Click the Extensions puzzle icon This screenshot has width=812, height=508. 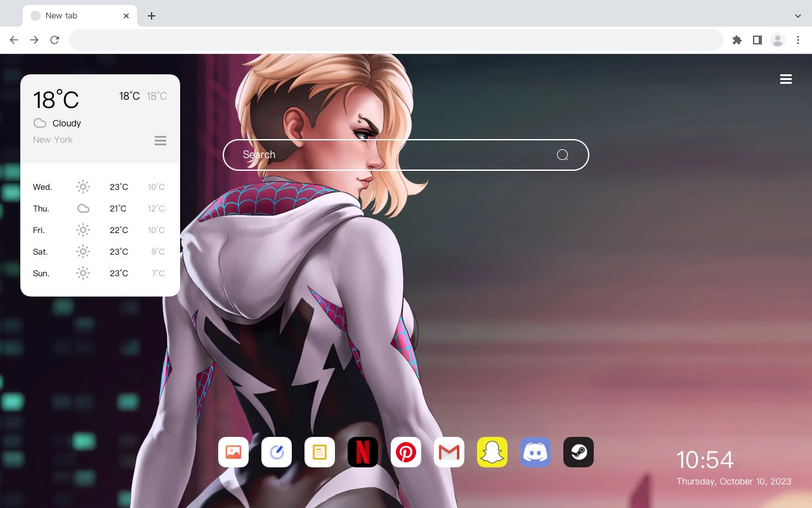click(737, 40)
